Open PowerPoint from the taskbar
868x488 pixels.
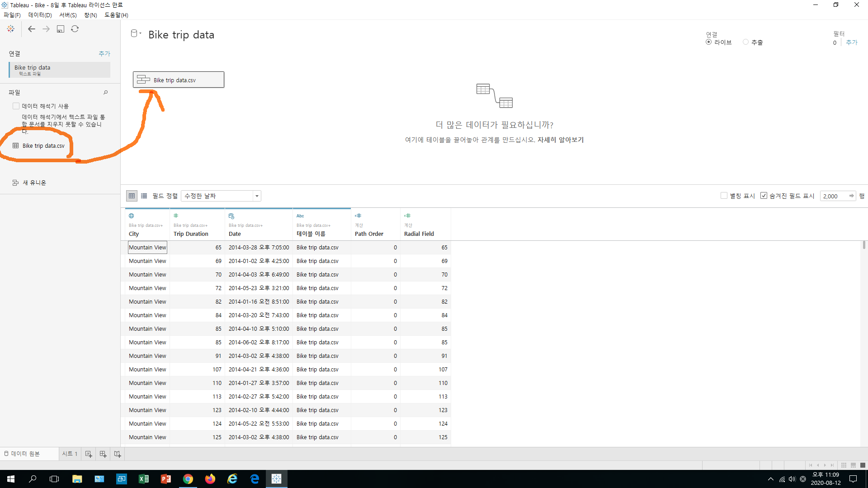coord(166,479)
